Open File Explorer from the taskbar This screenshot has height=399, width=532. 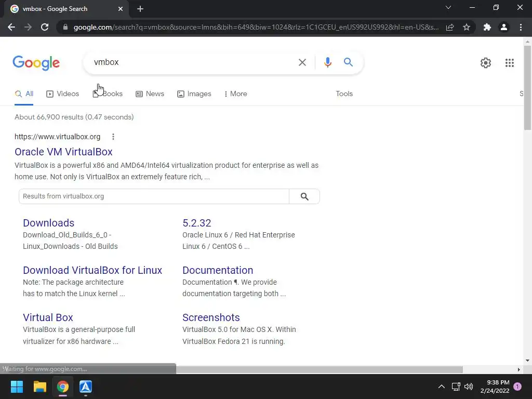click(x=39, y=387)
